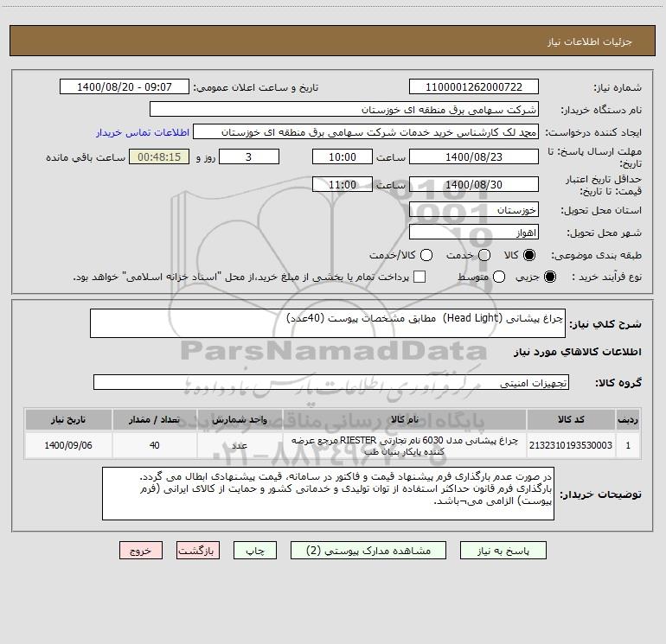Click the request creator name field
666x644 pixels.
(x=366, y=131)
